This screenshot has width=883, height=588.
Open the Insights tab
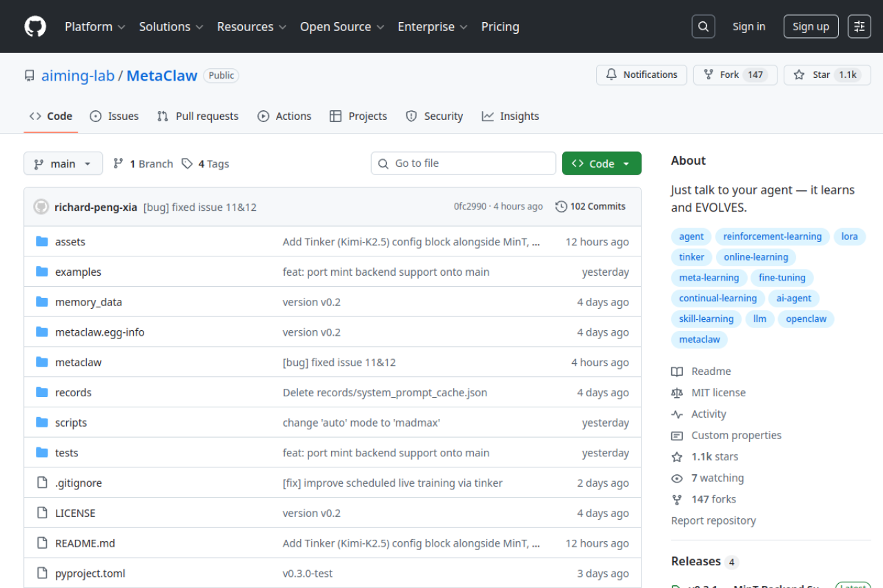(510, 116)
